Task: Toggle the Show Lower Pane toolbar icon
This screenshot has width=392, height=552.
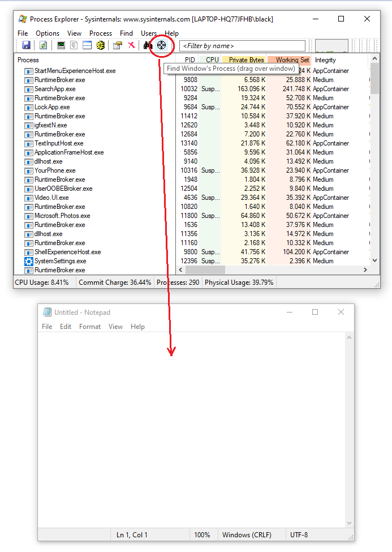Action: [x=87, y=45]
